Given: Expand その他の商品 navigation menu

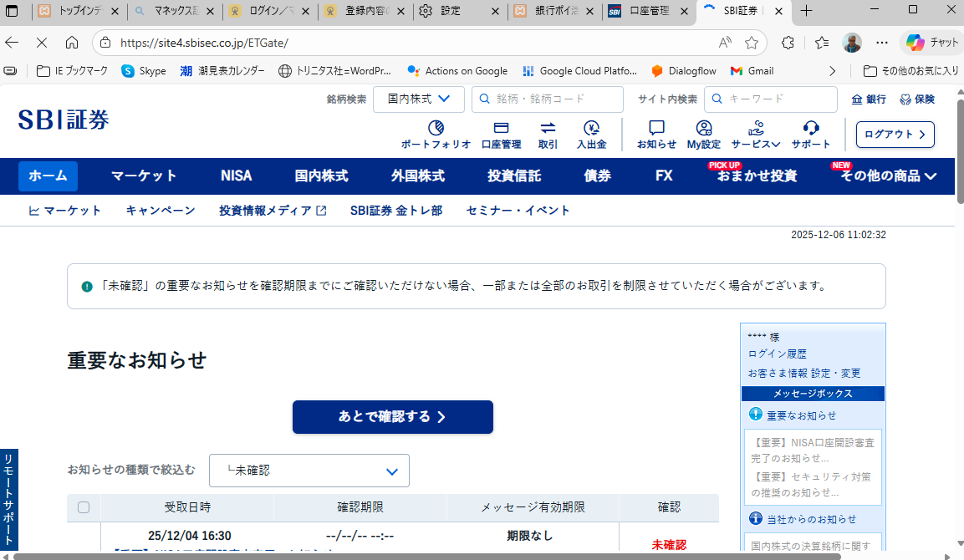Looking at the screenshot, I should 888,176.
